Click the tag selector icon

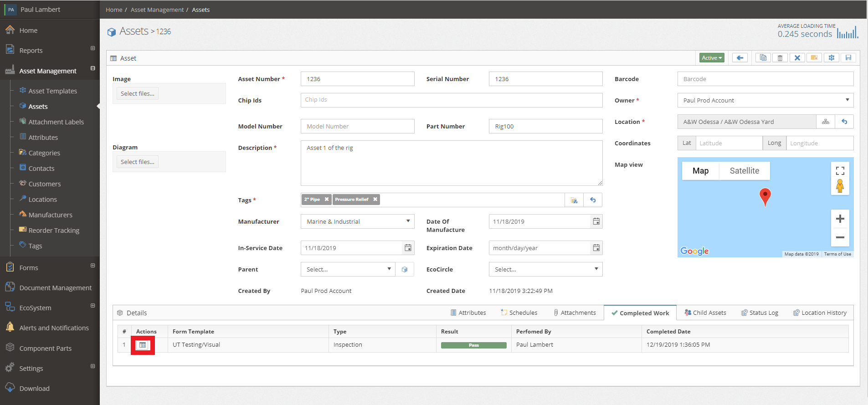(574, 200)
